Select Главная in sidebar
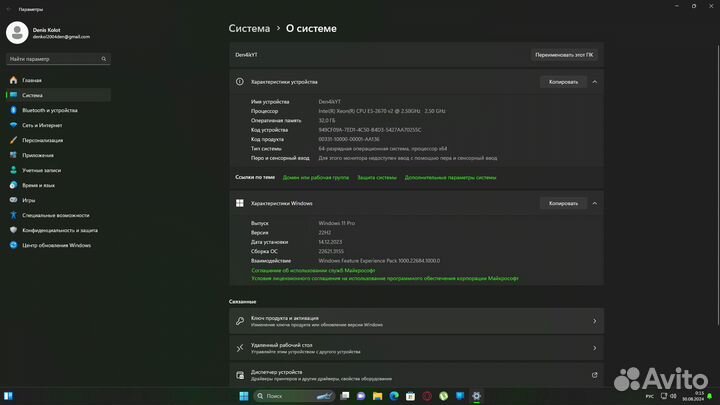This screenshot has height=405, width=720. pyautogui.click(x=32, y=80)
